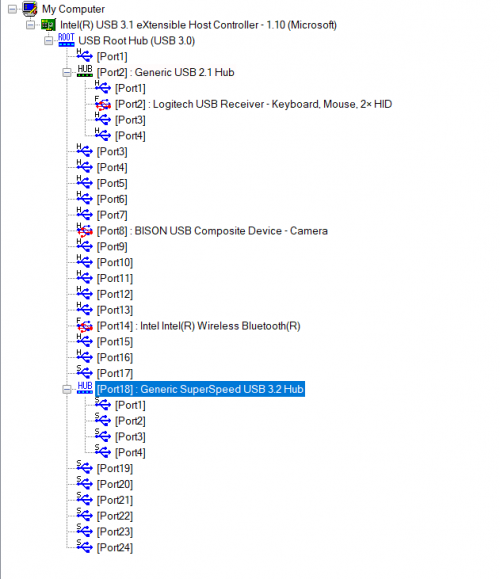Collapse the My Computer tree node
The width and height of the screenshot is (500, 579).
point(12,9)
